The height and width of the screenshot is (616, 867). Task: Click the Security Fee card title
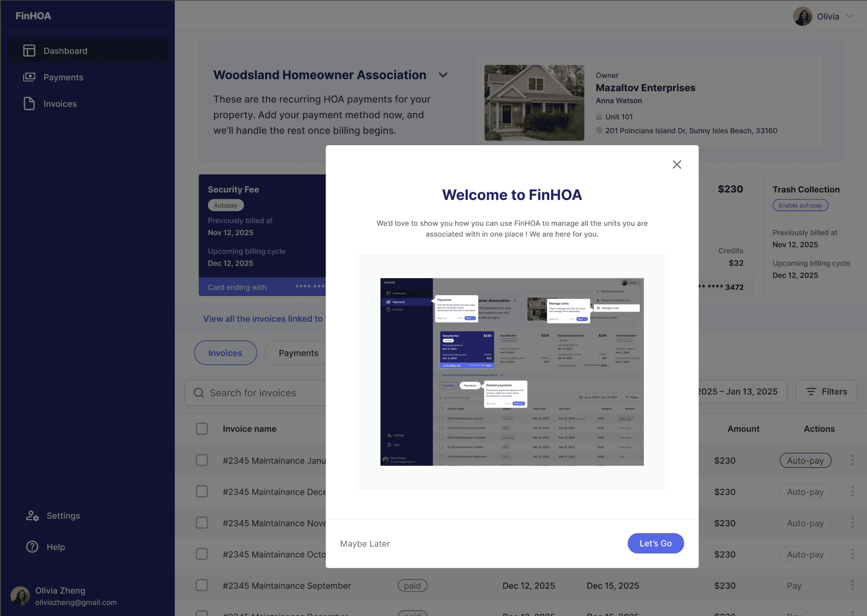(233, 190)
